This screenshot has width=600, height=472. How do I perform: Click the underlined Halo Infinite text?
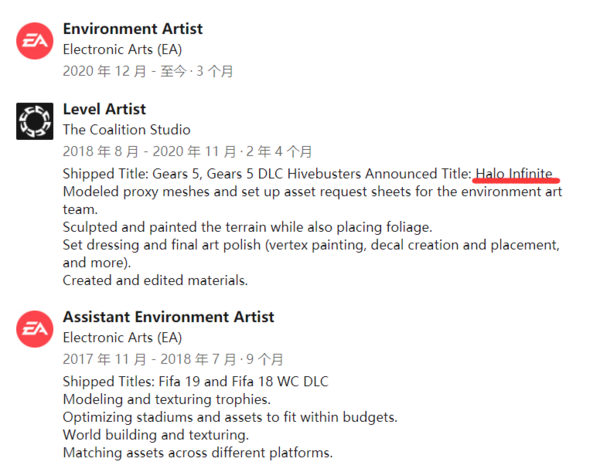(x=514, y=174)
